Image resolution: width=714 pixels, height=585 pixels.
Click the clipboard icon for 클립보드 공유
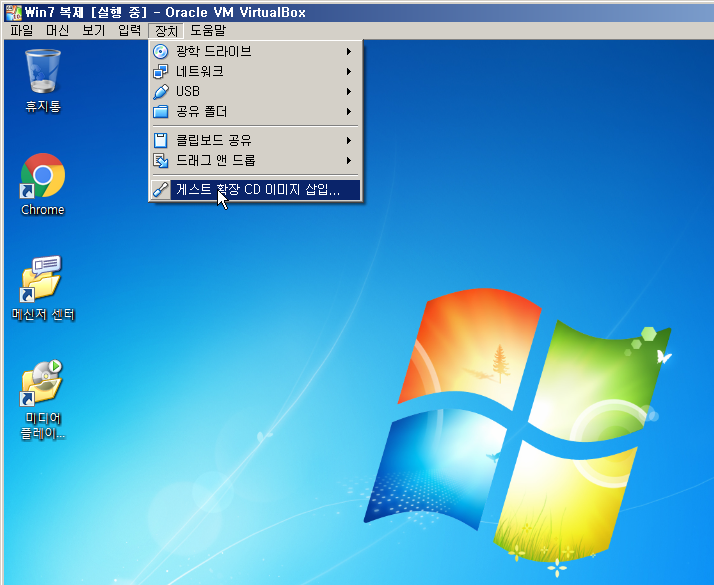160,140
